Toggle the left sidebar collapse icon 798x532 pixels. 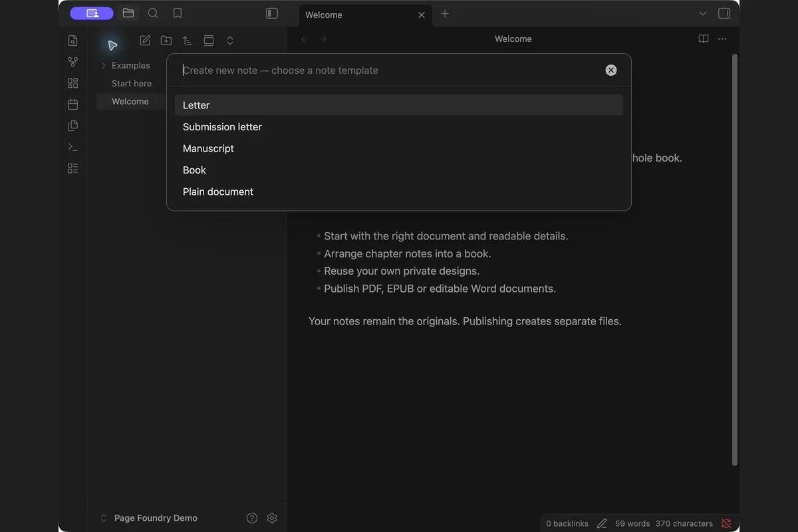pyautogui.click(x=272, y=13)
